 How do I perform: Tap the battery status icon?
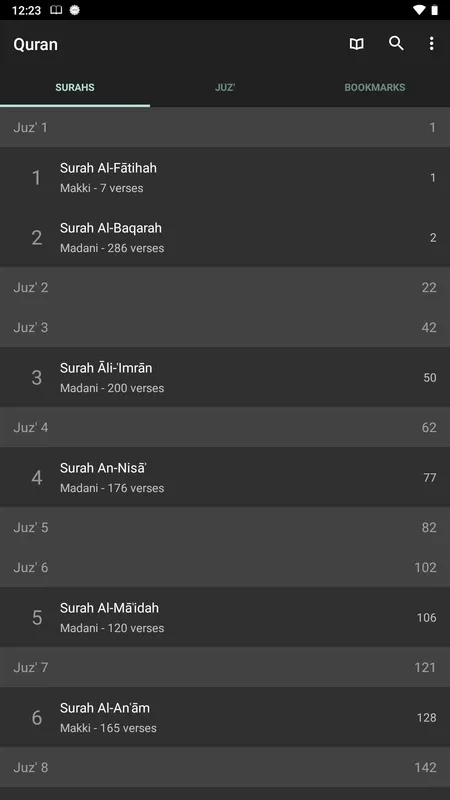tap(435, 10)
